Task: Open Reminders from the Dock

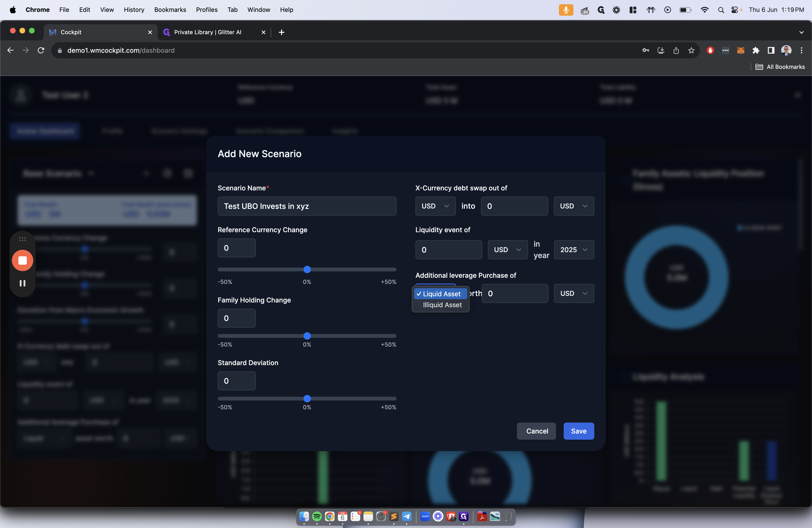Action: pyautogui.click(x=355, y=516)
